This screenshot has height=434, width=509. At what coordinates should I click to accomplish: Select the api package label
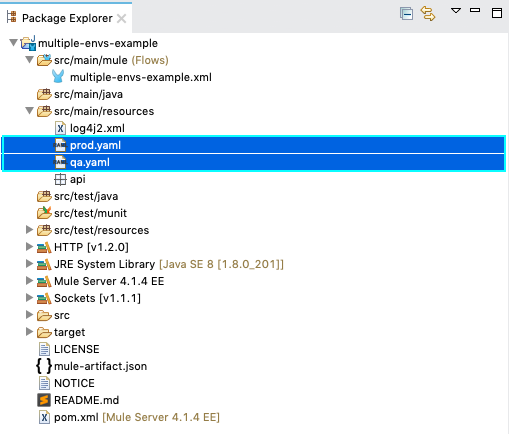(78, 179)
